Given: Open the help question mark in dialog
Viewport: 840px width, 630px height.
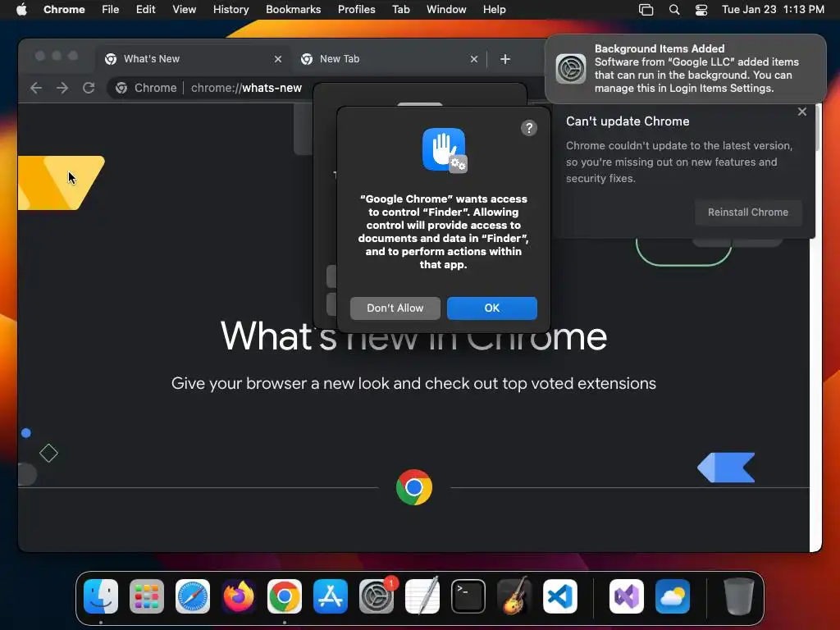Looking at the screenshot, I should 529,128.
